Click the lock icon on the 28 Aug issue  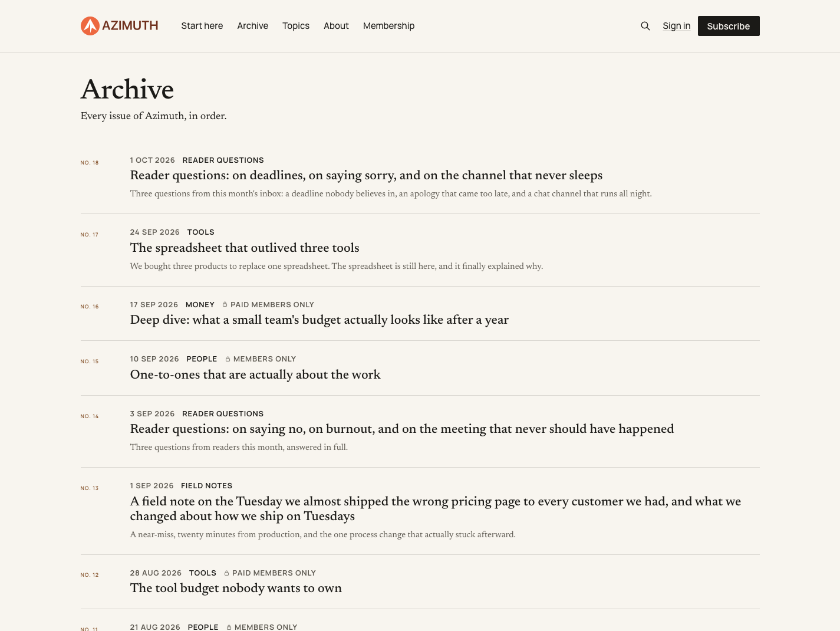tap(226, 573)
